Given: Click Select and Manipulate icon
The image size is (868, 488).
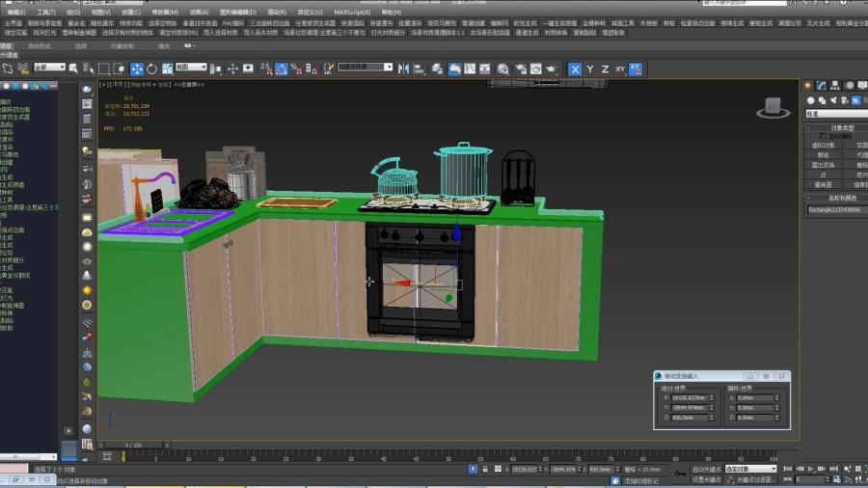Looking at the screenshot, I should (x=232, y=69).
